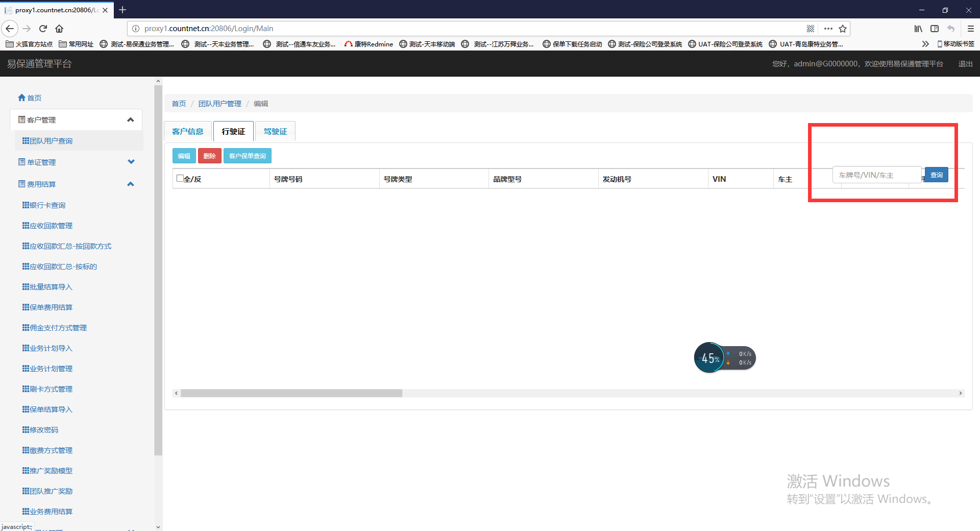Open 批量结算导入 menu entry
This screenshot has width=980, height=531.
tap(47, 287)
